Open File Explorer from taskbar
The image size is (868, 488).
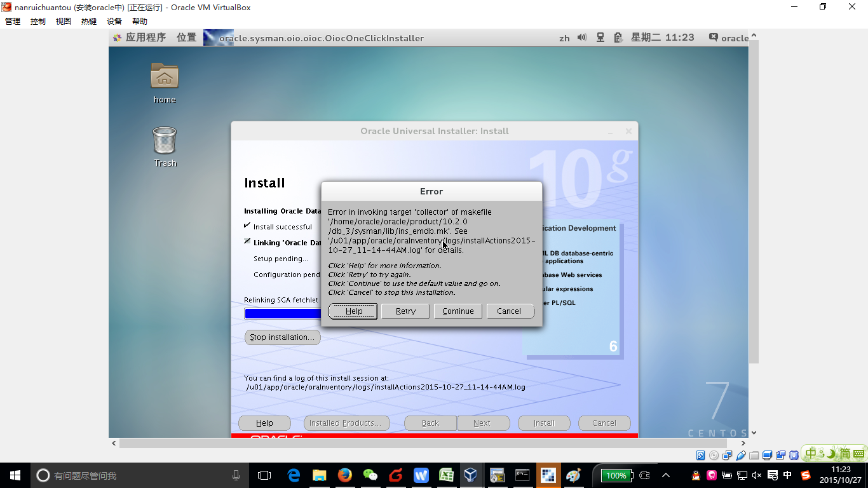319,475
